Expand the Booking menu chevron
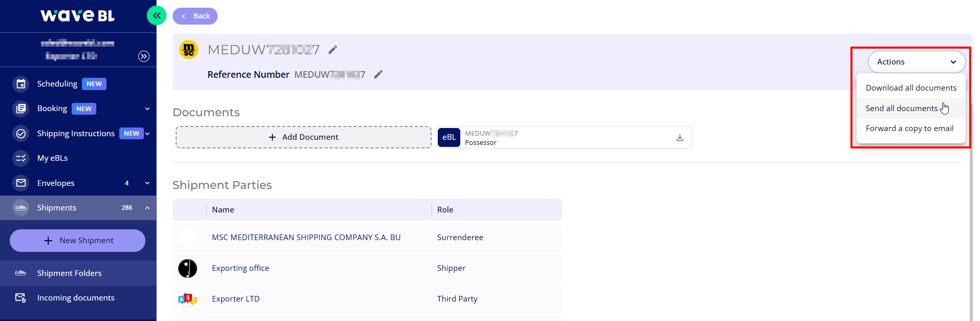The image size is (980, 321). click(x=147, y=109)
